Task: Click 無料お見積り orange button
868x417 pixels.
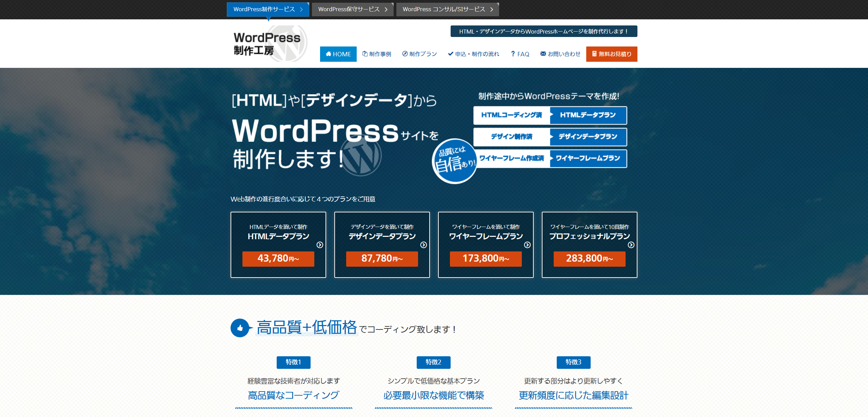Action: pos(611,54)
